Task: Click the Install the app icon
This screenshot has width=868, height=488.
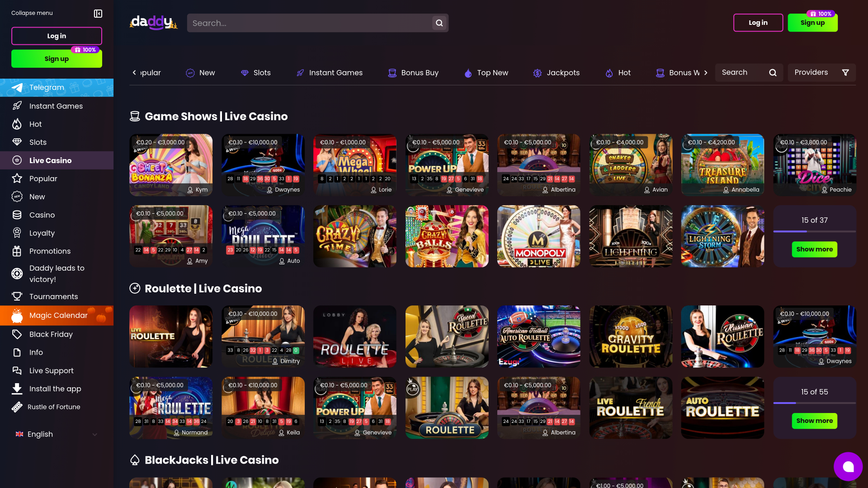Action: [x=17, y=388]
